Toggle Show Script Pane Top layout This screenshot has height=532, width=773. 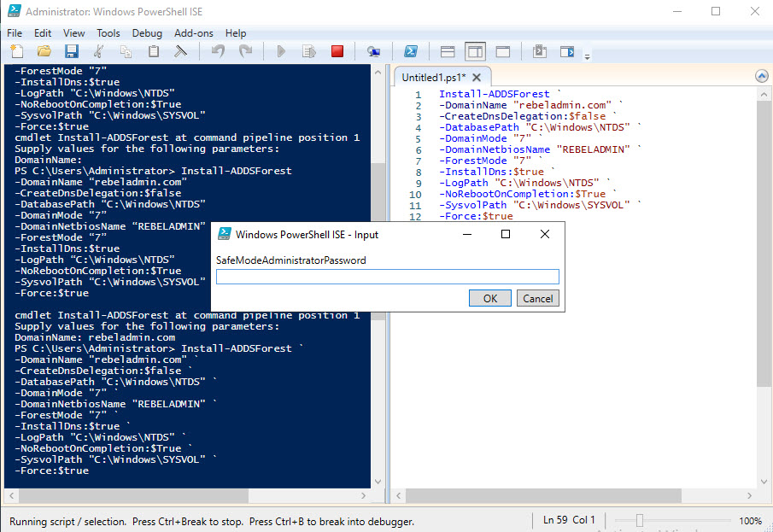coord(448,51)
